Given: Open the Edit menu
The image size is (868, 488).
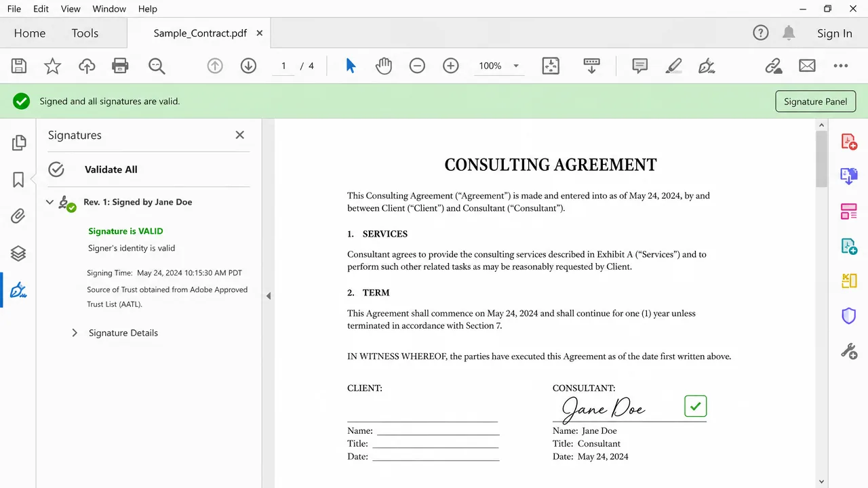Looking at the screenshot, I should click(41, 9).
